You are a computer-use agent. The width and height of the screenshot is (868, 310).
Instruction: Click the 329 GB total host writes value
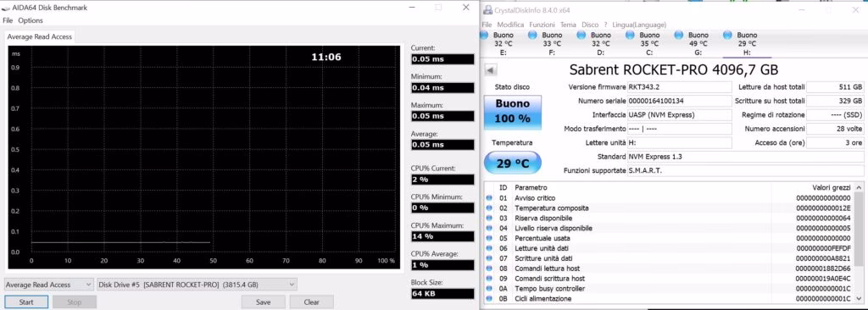835,102
